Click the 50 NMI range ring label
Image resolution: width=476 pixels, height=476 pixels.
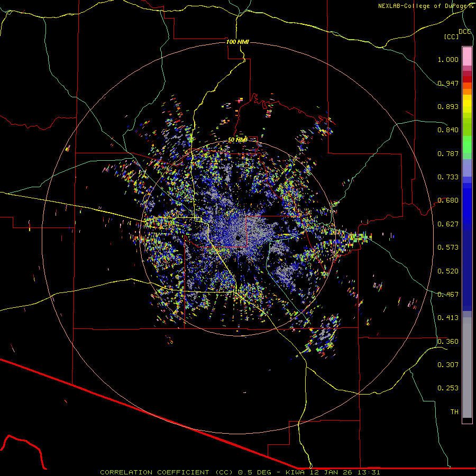pos(237,140)
